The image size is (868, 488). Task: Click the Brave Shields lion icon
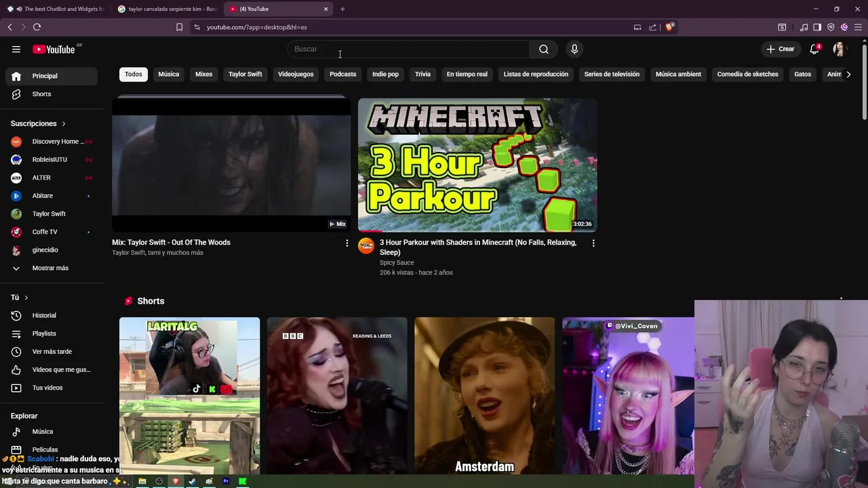pos(669,27)
